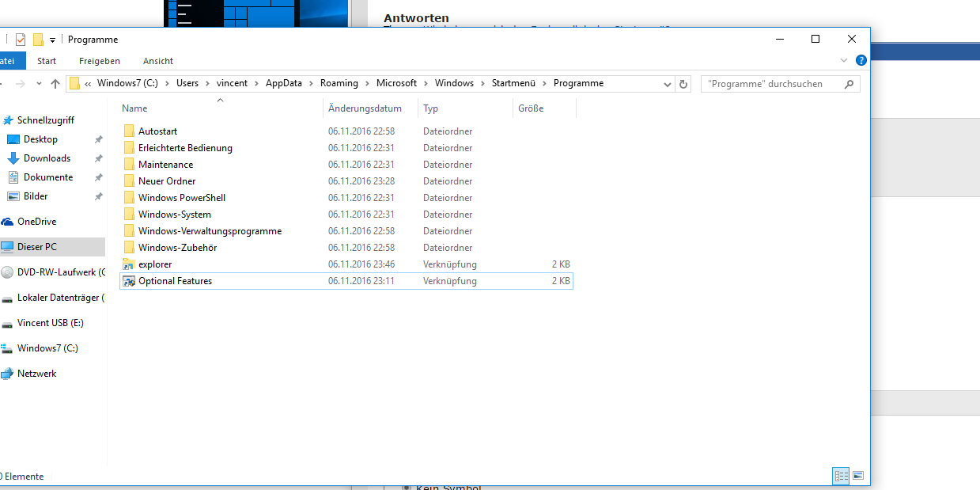Select the DVD-RW-Laufwerk drive

(x=52, y=272)
